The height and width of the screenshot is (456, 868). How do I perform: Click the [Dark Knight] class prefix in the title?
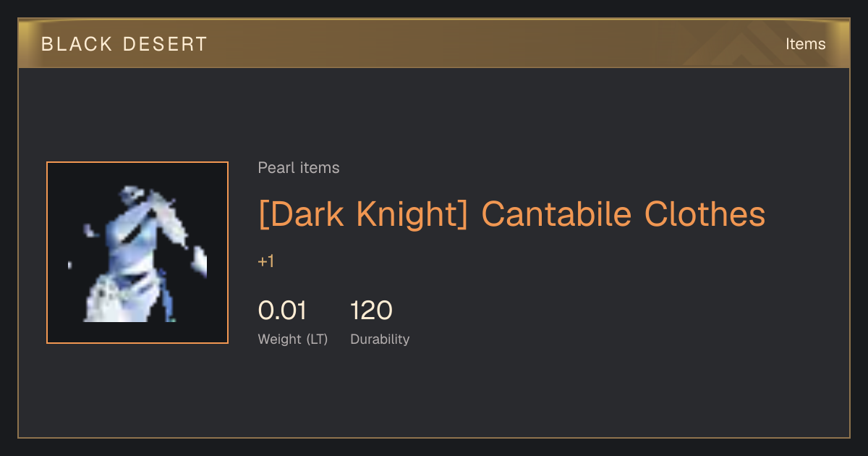pyautogui.click(x=364, y=214)
